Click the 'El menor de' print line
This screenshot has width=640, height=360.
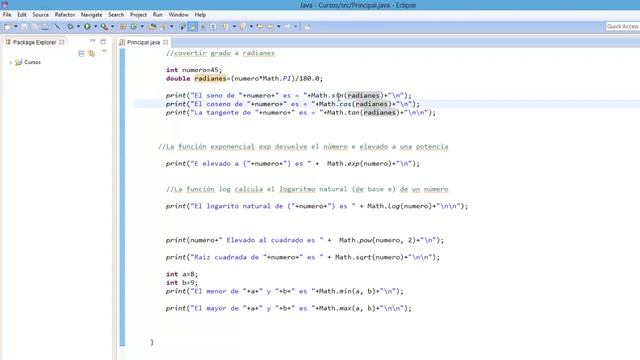(x=284, y=291)
